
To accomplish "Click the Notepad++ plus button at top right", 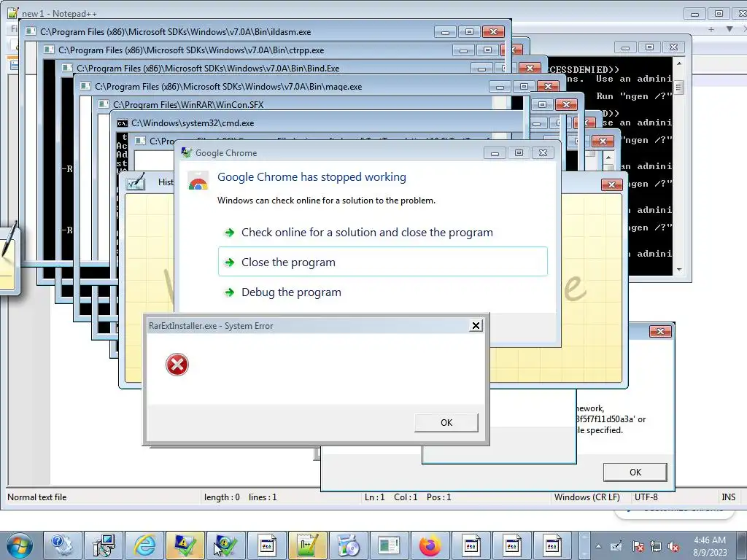I will pos(711,29).
